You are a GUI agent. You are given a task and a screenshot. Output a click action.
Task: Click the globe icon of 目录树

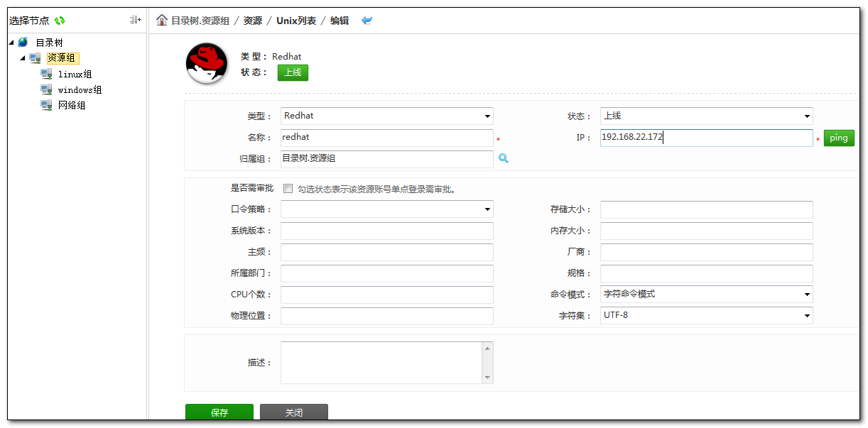23,43
